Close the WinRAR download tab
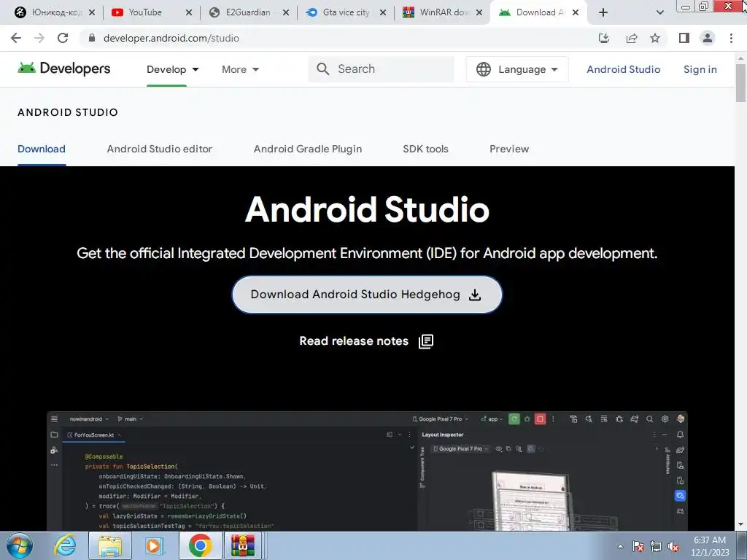747x560 pixels. click(x=479, y=12)
